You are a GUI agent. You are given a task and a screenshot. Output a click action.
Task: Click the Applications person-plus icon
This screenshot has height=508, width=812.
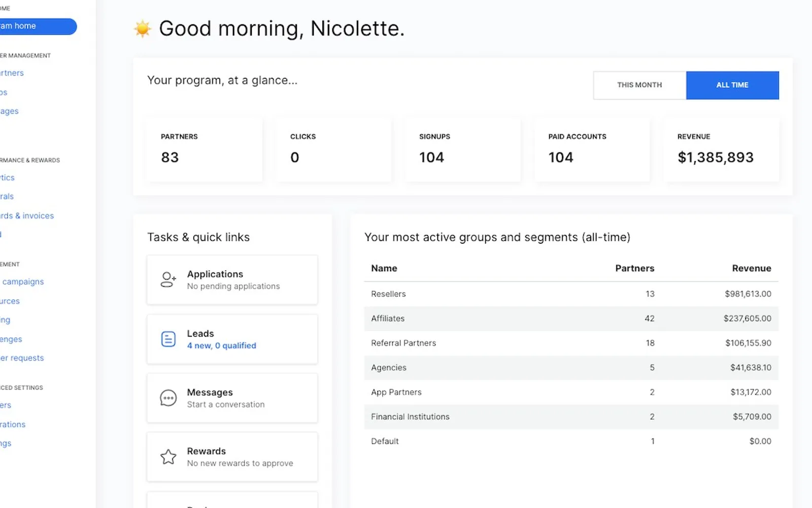pos(168,279)
